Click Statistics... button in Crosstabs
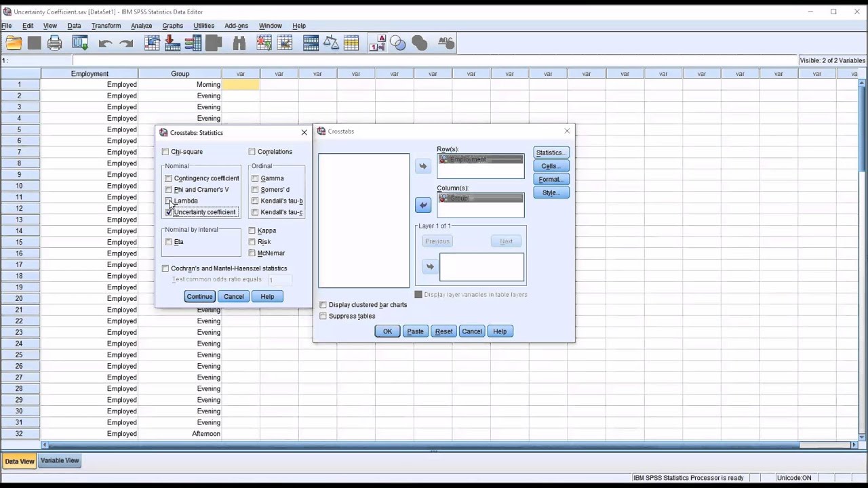Image resolution: width=868 pixels, height=488 pixels. 551,152
